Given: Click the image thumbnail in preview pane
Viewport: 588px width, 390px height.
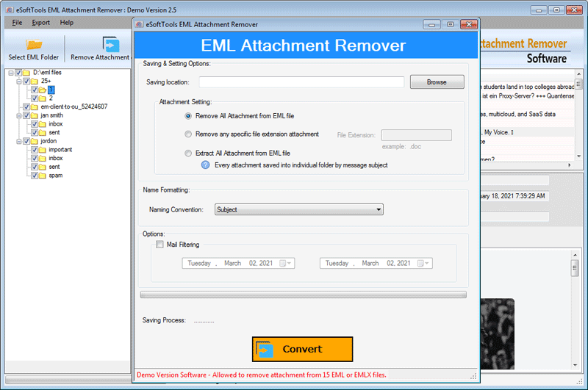Looking at the screenshot, I should click(x=498, y=333).
